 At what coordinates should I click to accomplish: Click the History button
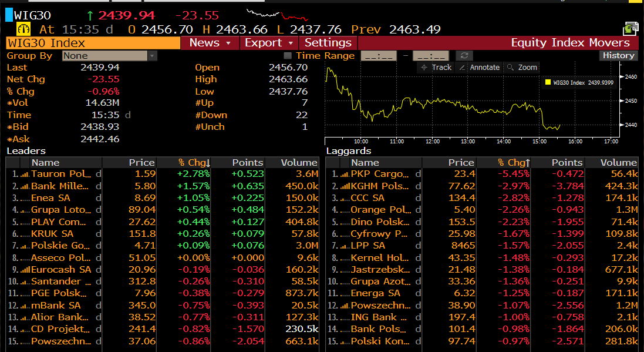click(x=619, y=55)
